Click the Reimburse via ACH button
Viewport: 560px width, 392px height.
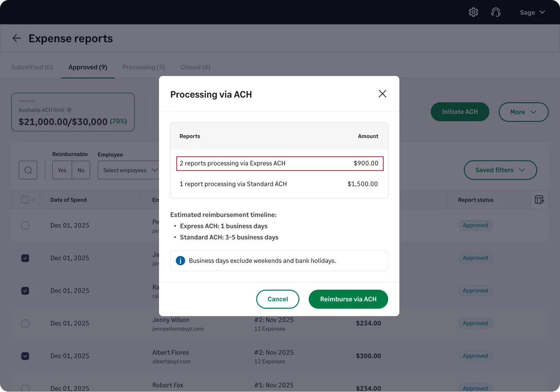click(348, 299)
